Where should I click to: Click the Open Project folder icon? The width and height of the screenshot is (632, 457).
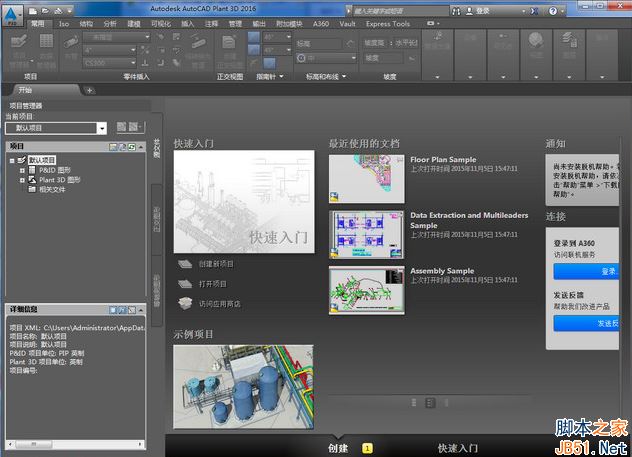(184, 283)
